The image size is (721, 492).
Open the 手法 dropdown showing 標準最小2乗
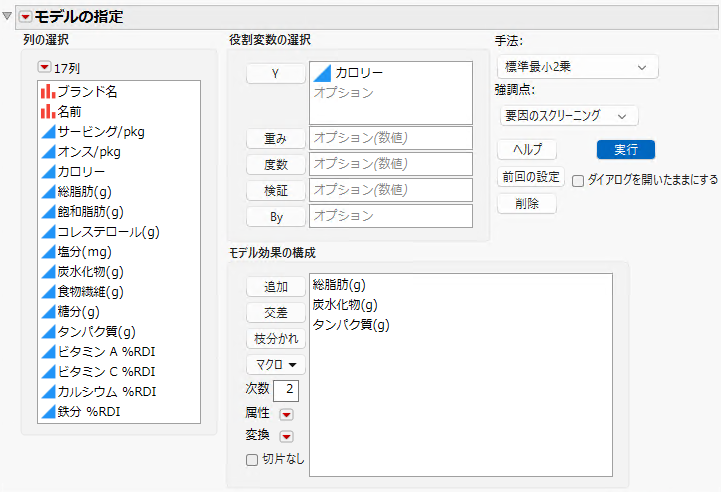click(578, 67)
